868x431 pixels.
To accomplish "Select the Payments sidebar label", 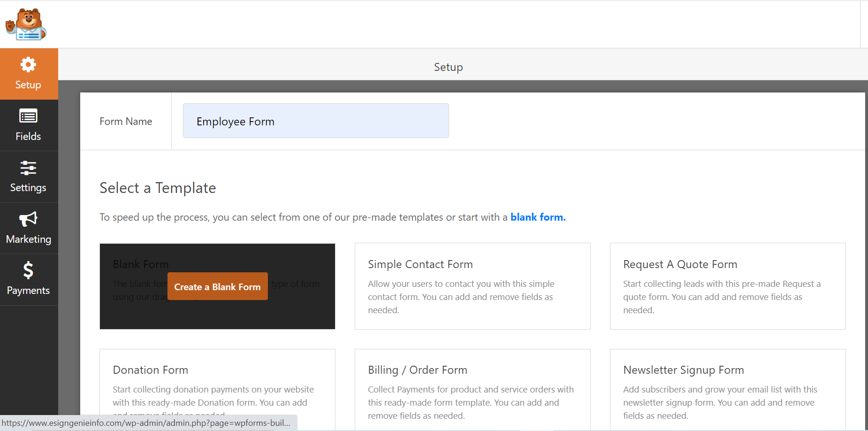I will (28, 291).
